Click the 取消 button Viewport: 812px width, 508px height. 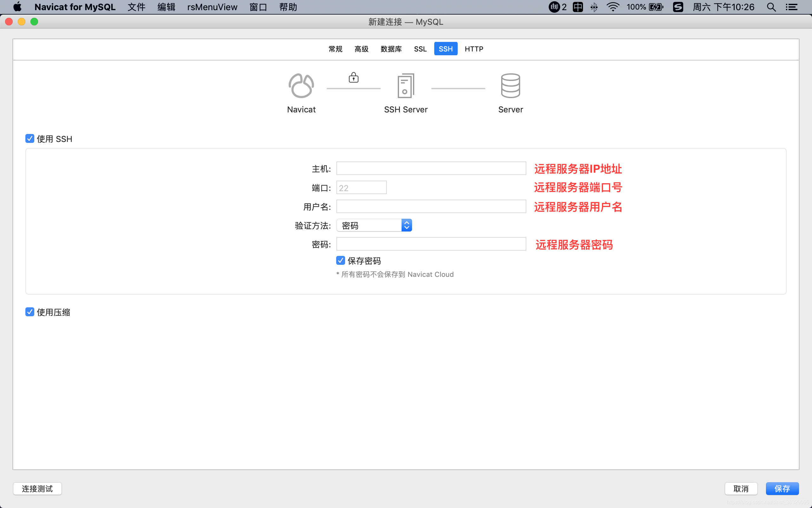point(741,489)
